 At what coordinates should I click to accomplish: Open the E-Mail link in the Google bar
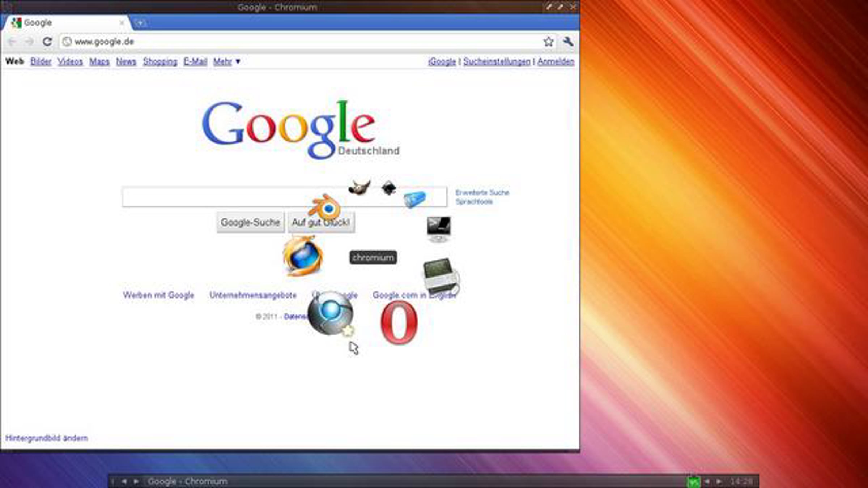(195, 61)
